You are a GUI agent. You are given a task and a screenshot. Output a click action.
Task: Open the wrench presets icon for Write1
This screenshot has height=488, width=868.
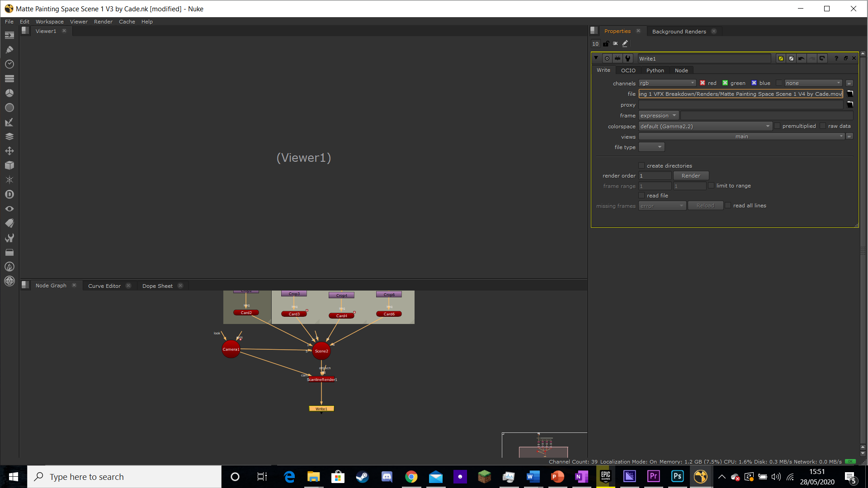click(627, 58)
